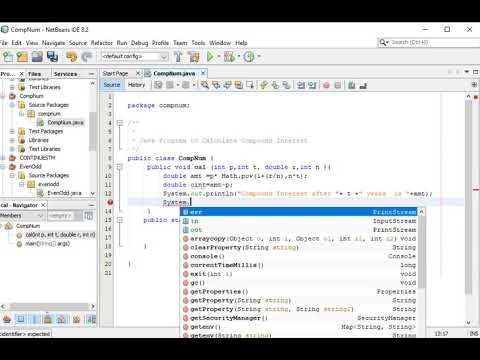480x360 pixels.
Task: Run project with green play icon
Action: (x=210, y=57)
